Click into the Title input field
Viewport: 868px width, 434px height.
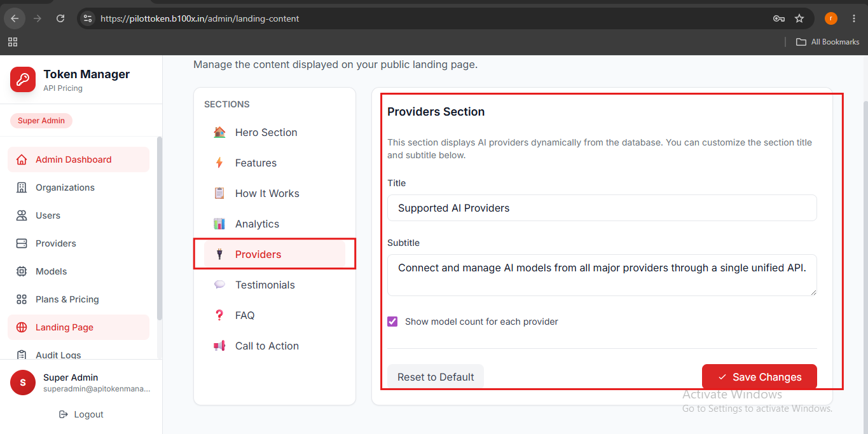[x=602, y=208]
